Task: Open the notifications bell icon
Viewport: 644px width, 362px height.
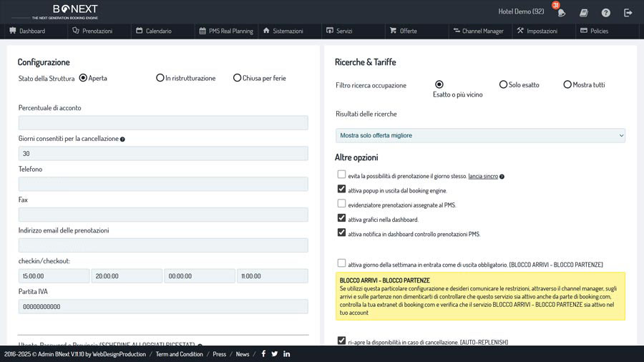Action: 562,12
